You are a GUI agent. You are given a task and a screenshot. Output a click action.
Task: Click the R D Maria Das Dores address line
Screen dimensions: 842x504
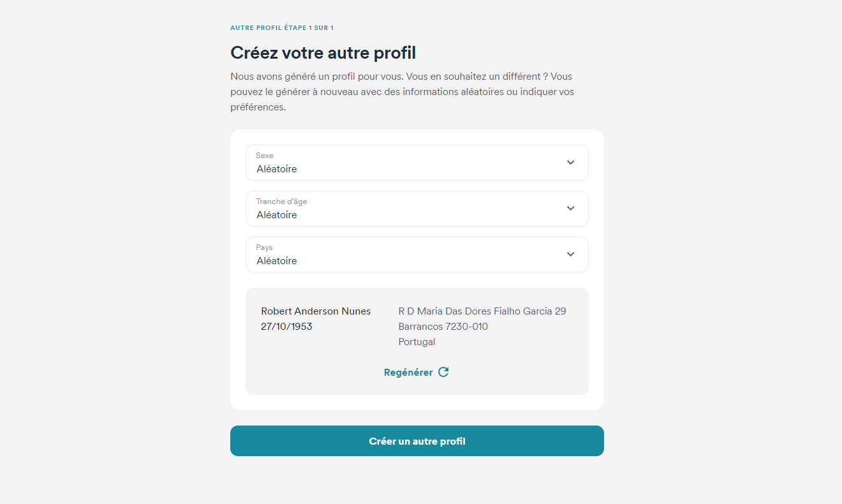pos(482,311)
